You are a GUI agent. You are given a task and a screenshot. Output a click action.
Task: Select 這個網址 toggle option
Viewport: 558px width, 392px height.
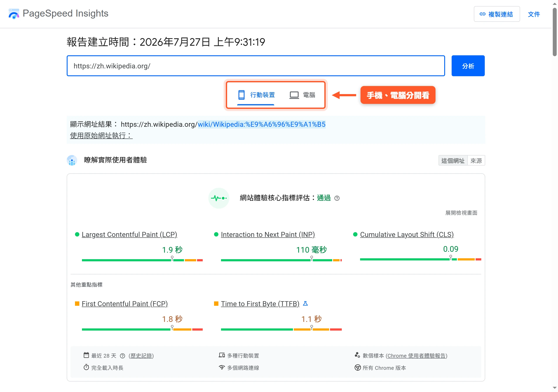click(453, 161)
